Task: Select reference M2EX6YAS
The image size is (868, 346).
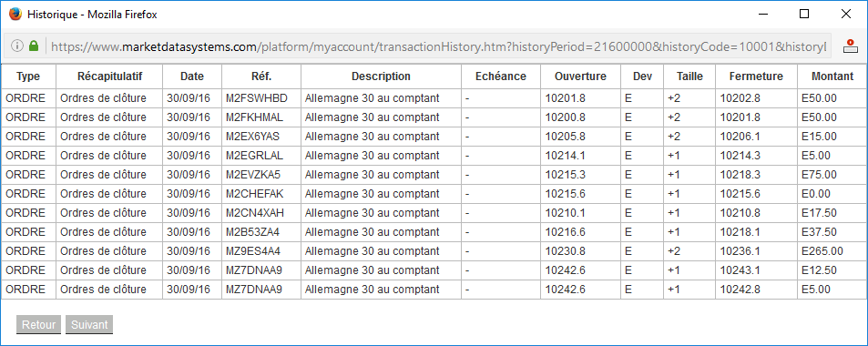Action: [253, 137]
